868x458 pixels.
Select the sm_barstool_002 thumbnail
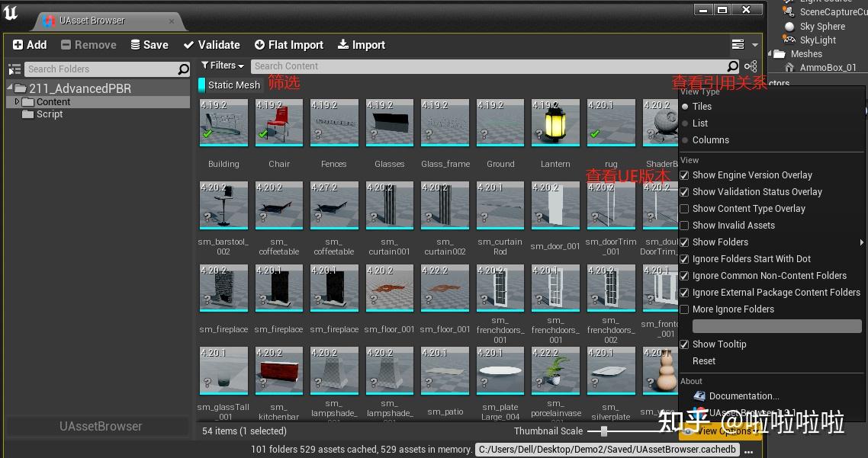click(x=223, y=205)
